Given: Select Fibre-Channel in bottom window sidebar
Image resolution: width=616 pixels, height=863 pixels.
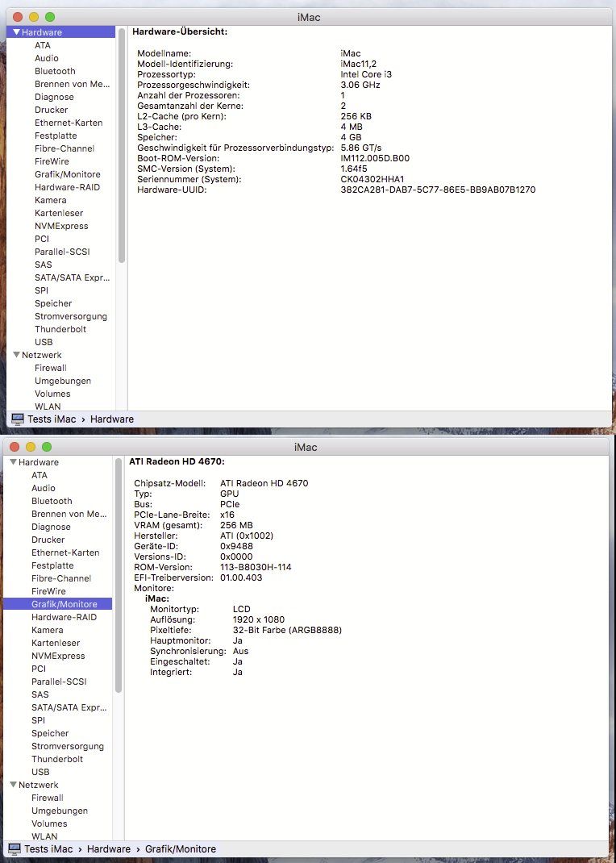Looking at the screenshot, I should [x=61, y=578].
